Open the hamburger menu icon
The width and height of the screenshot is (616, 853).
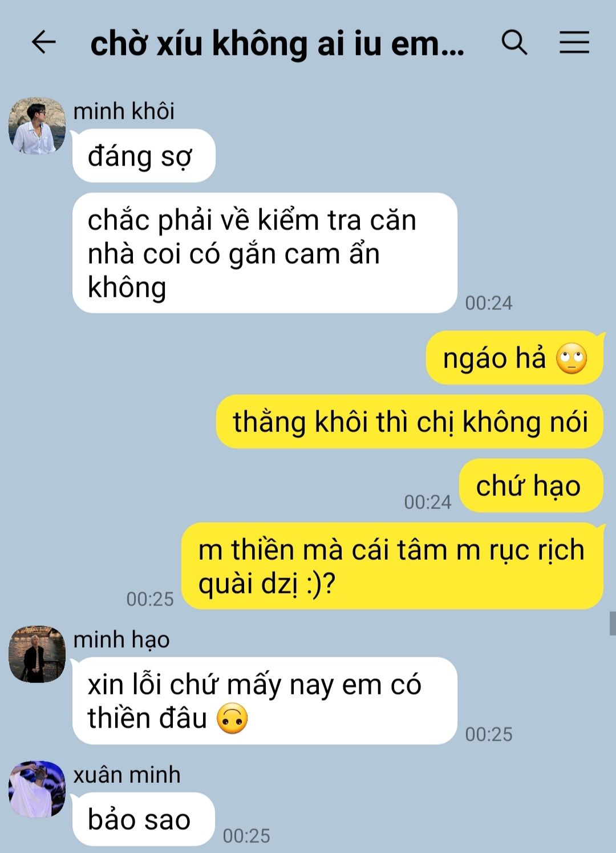click(x=574, y=42)
